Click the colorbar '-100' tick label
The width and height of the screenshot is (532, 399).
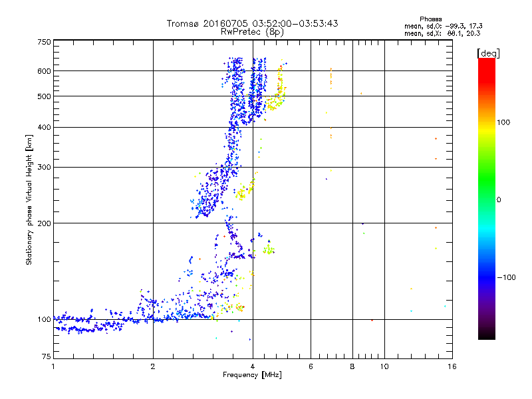(x=507, y=277)
